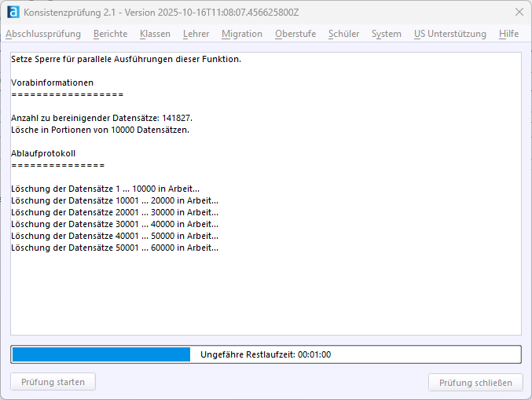Click the blue filled progress bar section
The width and height of the screenshot is (532, 400).
pos(101,354)
